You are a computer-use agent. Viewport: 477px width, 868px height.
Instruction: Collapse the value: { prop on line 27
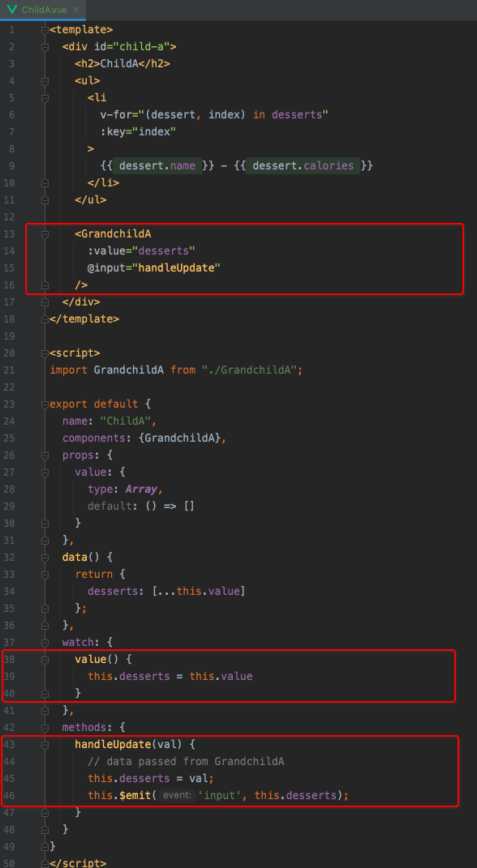[x=45, y=472]
